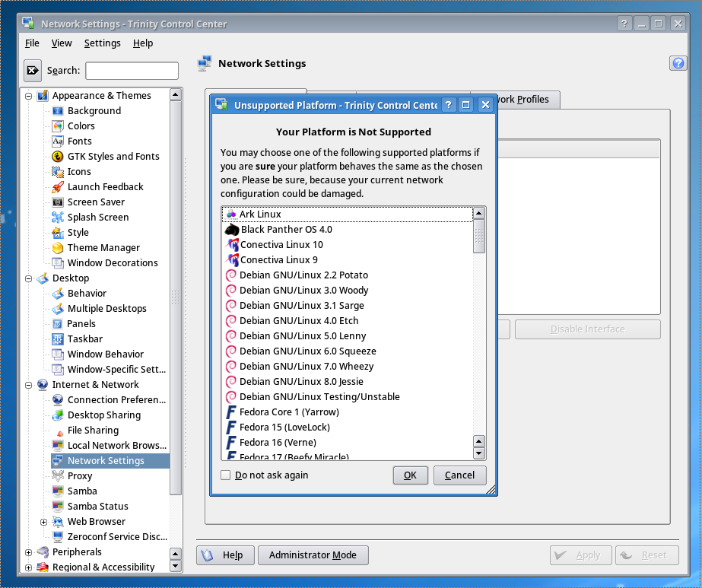702x588 pixels.
Task: Open Connection Preferences tree item
Action: (110, 400)
